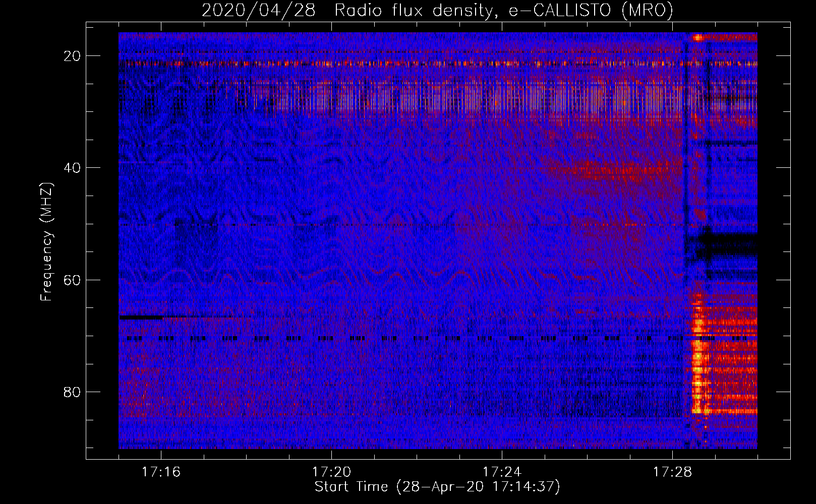Image resolution: width=816 pixels, height=504 pixels.
Task: Click the 40 MHz frequency tick label
Action: [72, 168]
